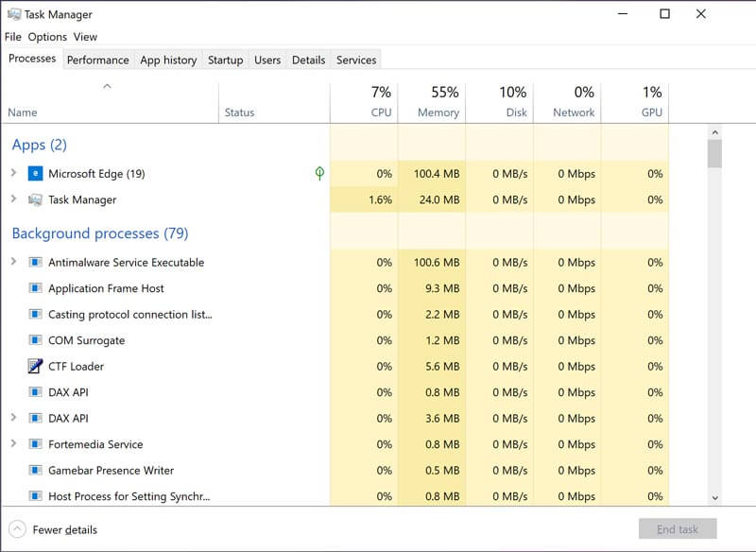Click the sort arrow above Name column
756x552 pixels.
[107, 86]
